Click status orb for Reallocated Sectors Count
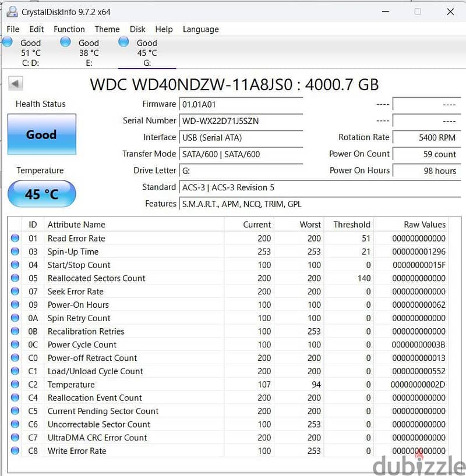This screenshot has width=466, height=476. [x=15, y=278]
